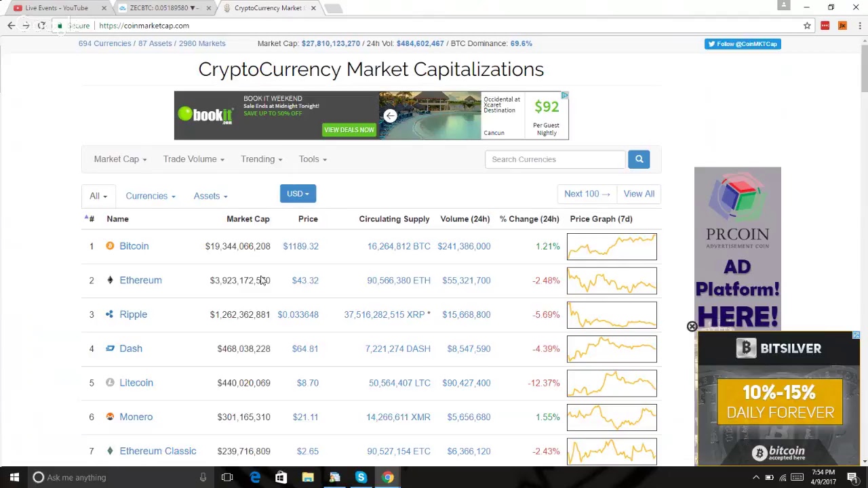
Task: Click the Monero coin icon
Action: [x=110, y=417]
